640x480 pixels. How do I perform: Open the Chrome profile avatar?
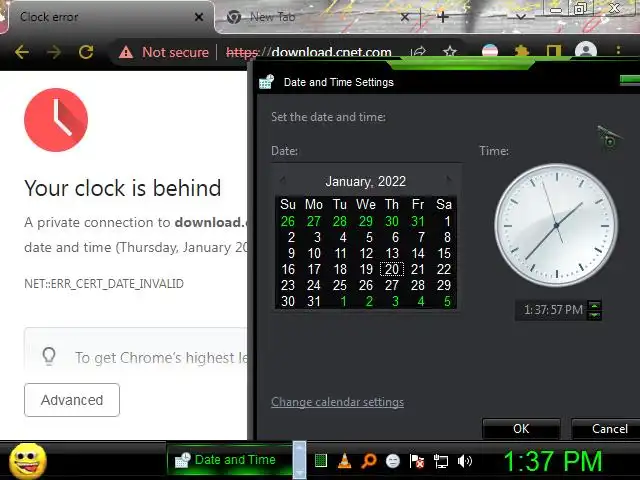click(x=586, y=51)
